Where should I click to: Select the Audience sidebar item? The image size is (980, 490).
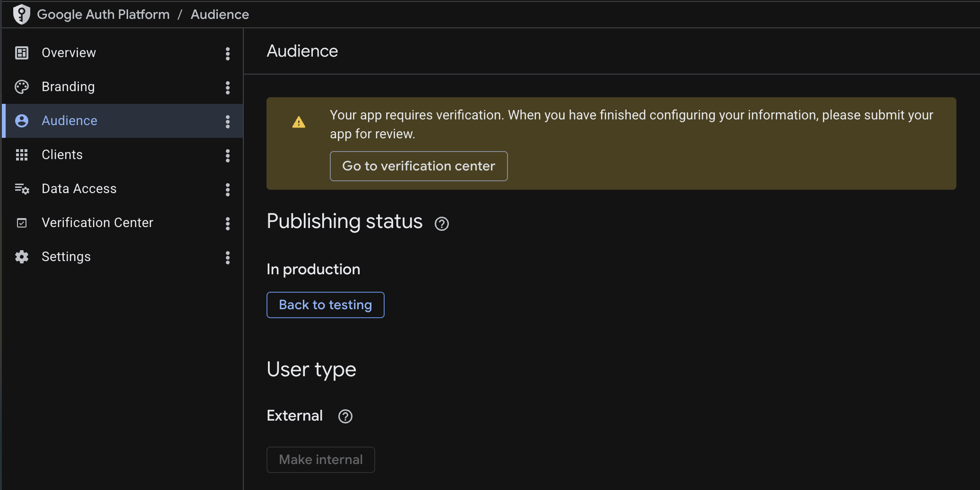point(122,121)
